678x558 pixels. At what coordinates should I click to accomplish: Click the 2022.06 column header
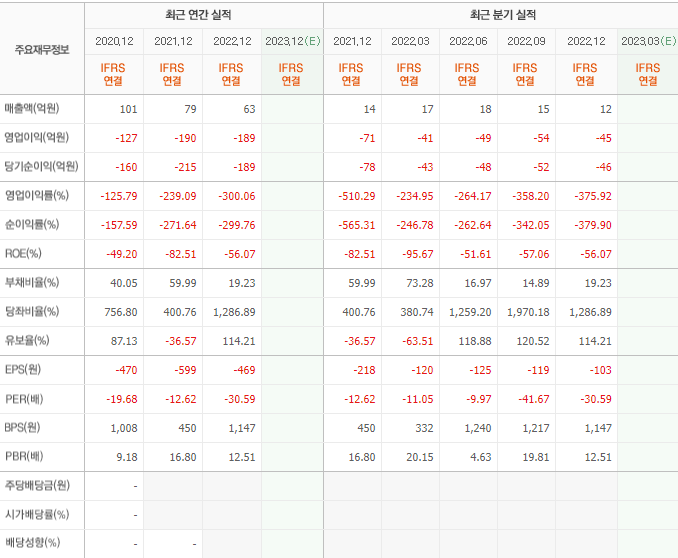point(468,41)
